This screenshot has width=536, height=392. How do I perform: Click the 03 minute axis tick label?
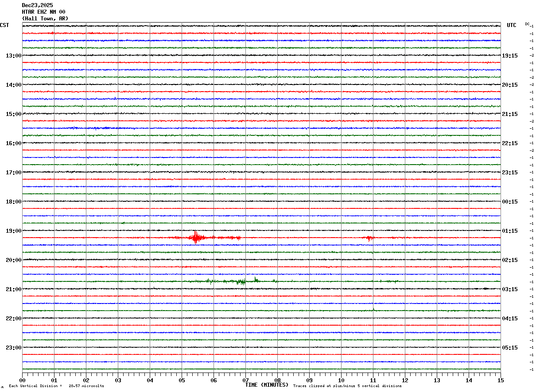(x=118, y=380)
